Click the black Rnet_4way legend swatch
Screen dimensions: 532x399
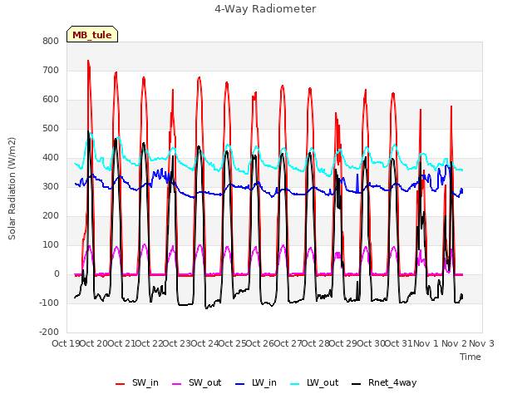pyautogui.click(x=357, y=384)
